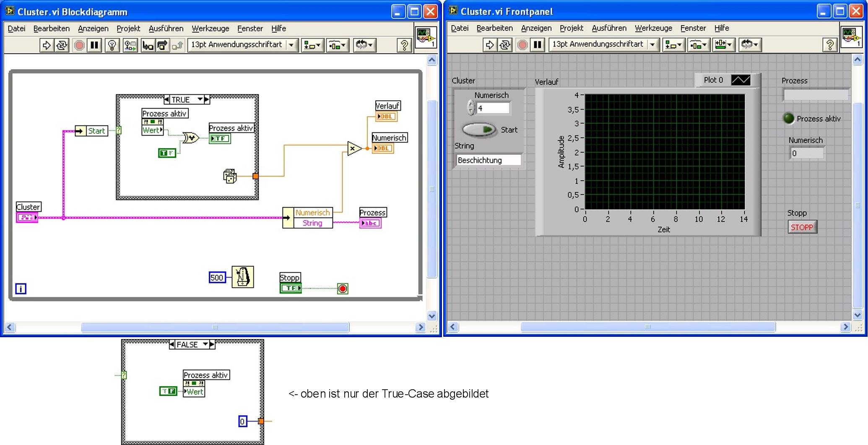Toggle Pause in the Frontpanel toolbar
868x445 pixels.
(x=538, y=45)
